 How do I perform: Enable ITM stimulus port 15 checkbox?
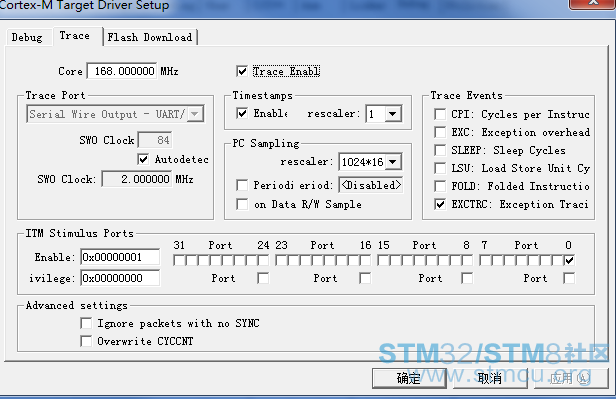click(x=383, y=260)
